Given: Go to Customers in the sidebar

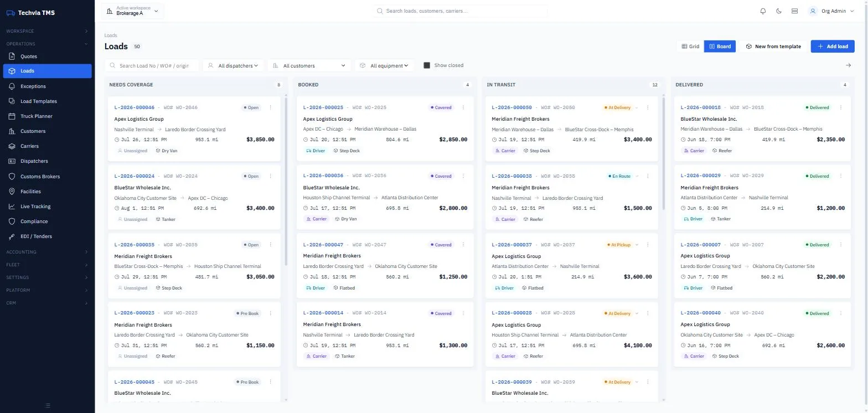Looking at the screenshot, I should pos(47,131).
